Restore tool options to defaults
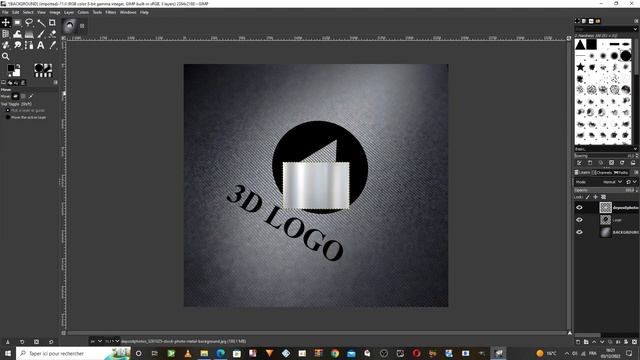 [x=51, y=342]
